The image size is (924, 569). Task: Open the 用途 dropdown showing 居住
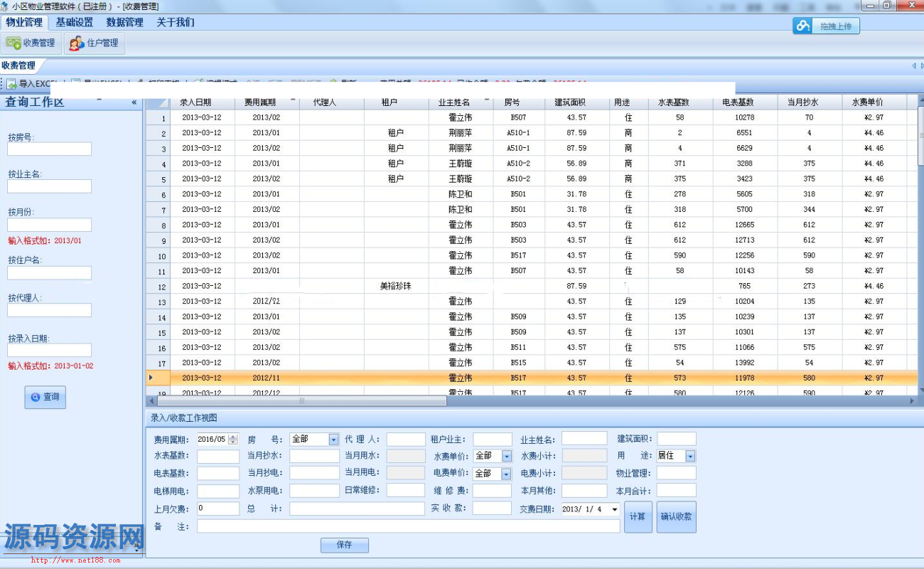(689, 456)
